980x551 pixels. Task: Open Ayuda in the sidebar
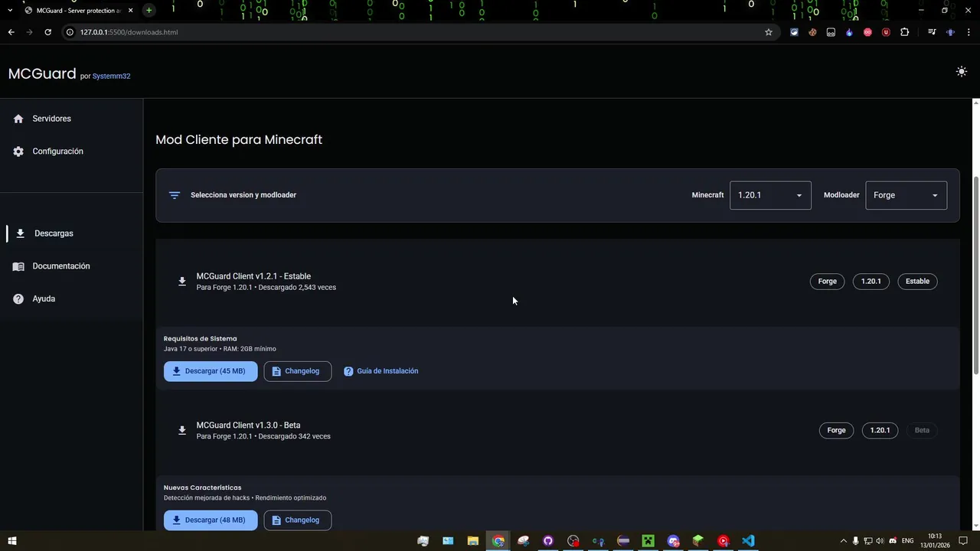(71, 299)
